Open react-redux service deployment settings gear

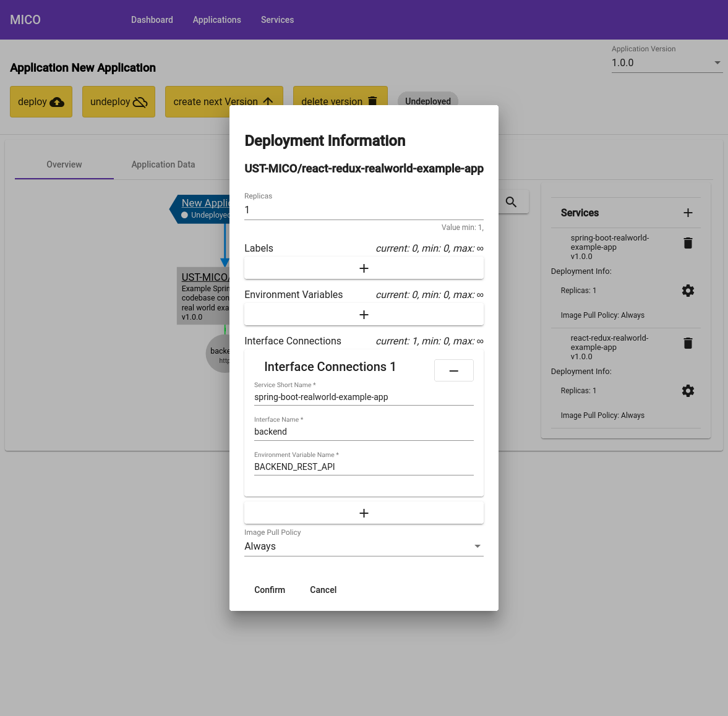(x=688, y=391)
